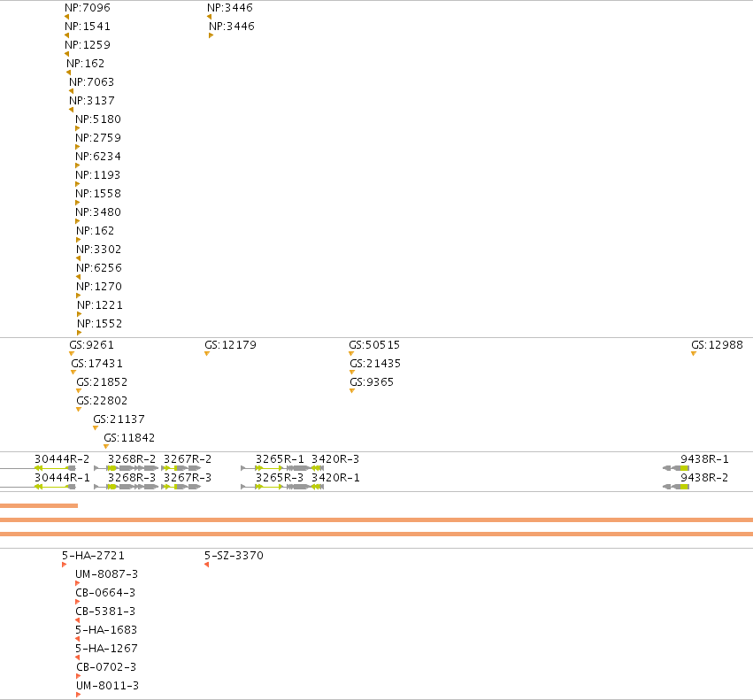This screenshot has width=753, height=700.
Task: Open the UM-8011-3 feature label
Action: 108,686
